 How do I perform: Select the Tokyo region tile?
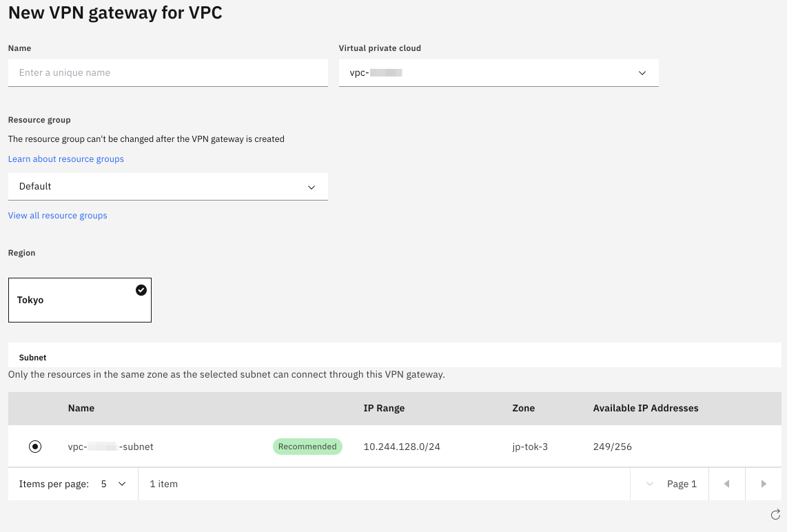80,300
